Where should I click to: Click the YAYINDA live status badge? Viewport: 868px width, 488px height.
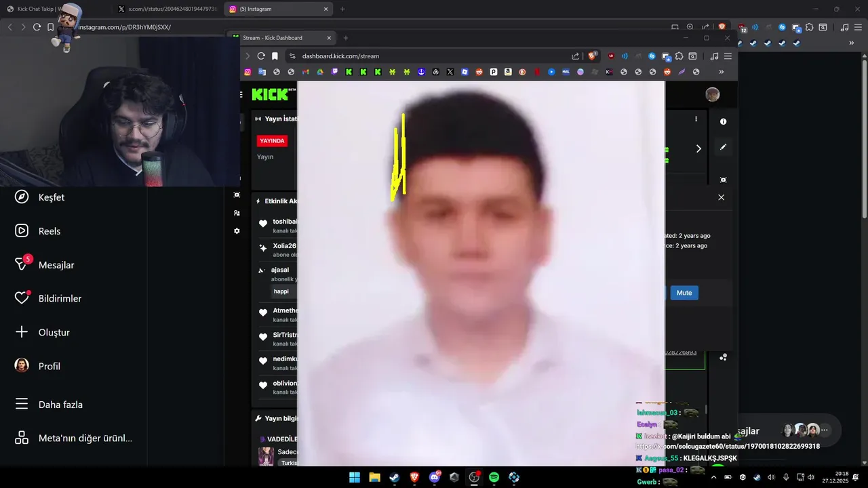point(272,141)
